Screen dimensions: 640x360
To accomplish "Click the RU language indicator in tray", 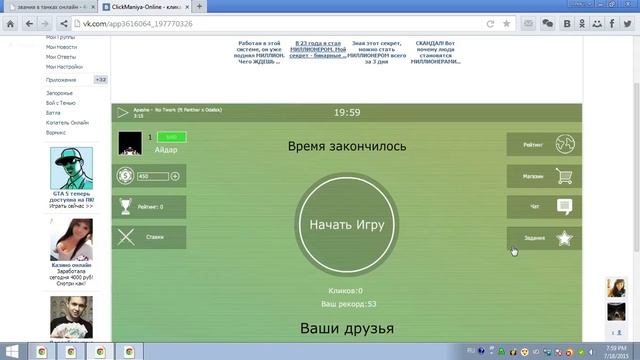I will pos(470,351).
